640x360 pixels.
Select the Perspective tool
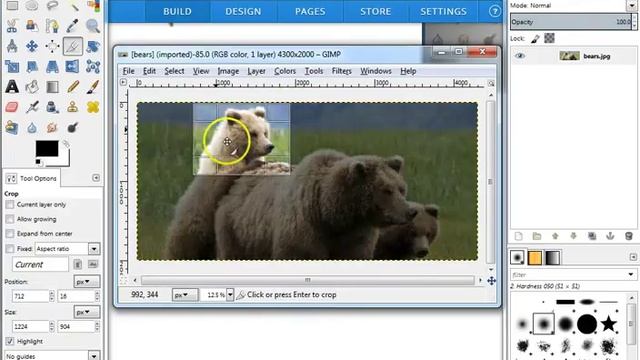pyautogui.click(x=52, y=66)
